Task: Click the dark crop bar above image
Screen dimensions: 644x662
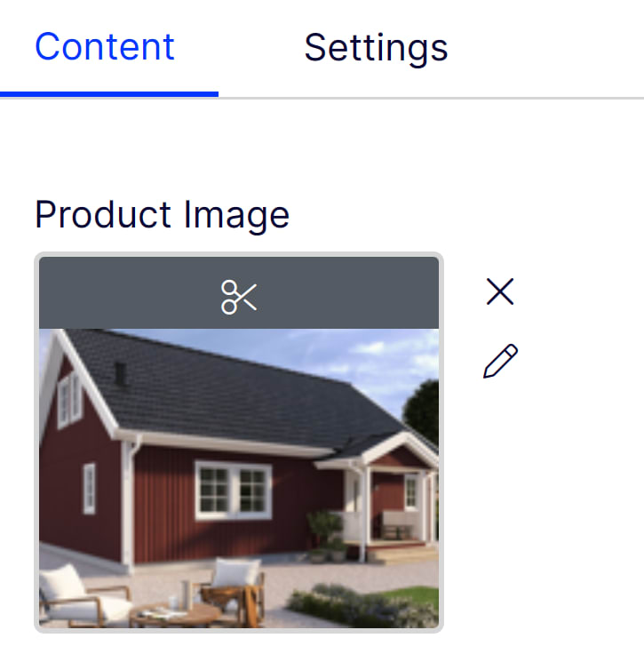Action: pos(239,292)
